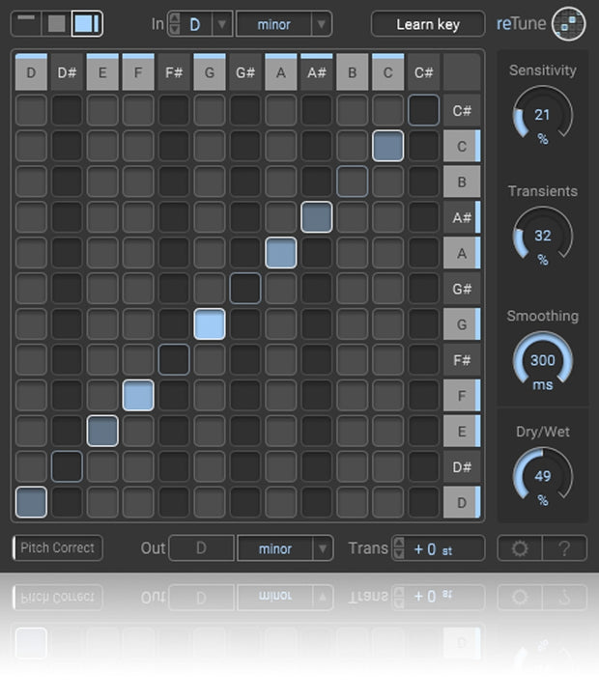Expand the In scale minor dropdown
Screen dimensions: 599x700
(321, 24)
